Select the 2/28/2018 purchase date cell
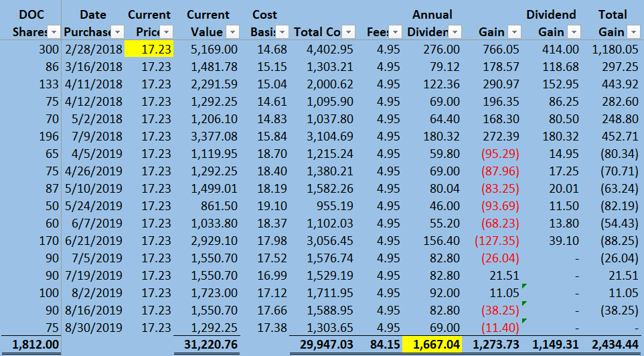 click(x=93, y=50)
